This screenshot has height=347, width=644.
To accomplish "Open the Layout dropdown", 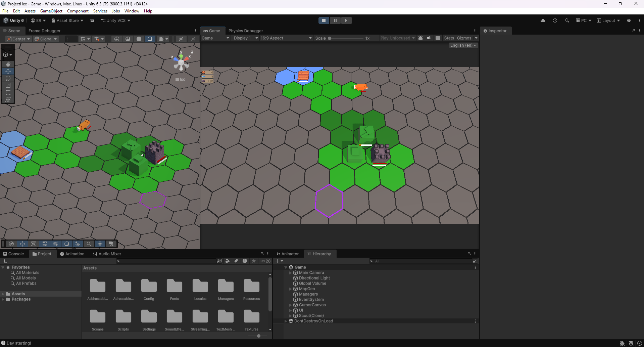I will coord(608,20).
